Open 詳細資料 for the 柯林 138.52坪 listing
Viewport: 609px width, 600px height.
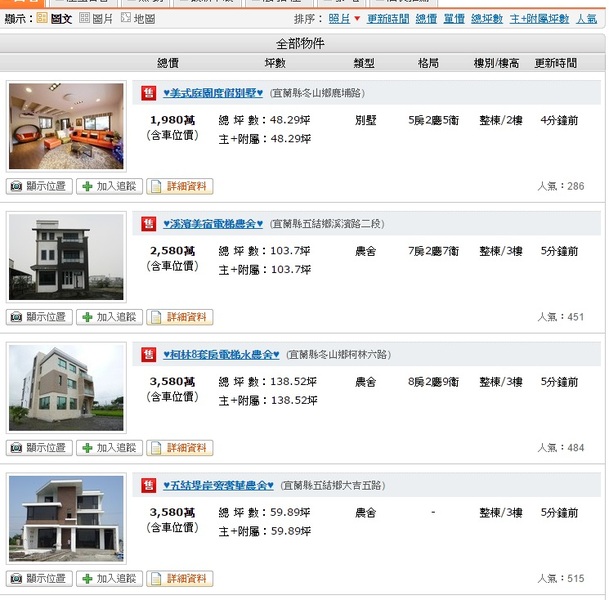click(x=180, y=448)
